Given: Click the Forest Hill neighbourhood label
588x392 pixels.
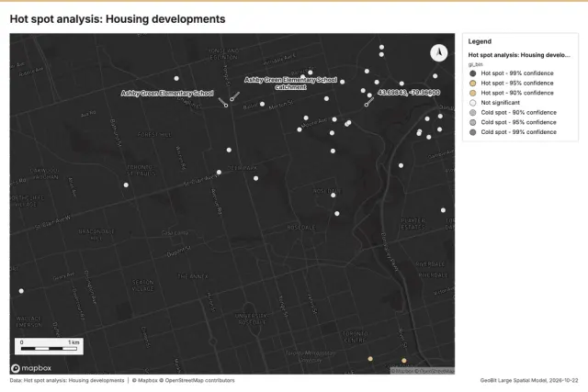Looking at the screenshot, I should (154, 135).
